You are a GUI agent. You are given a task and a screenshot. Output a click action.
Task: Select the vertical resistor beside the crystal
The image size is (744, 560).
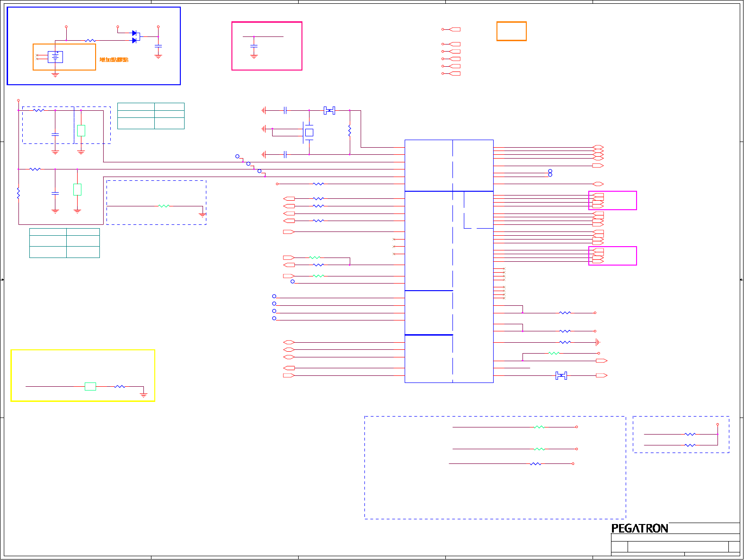point(350,131)
